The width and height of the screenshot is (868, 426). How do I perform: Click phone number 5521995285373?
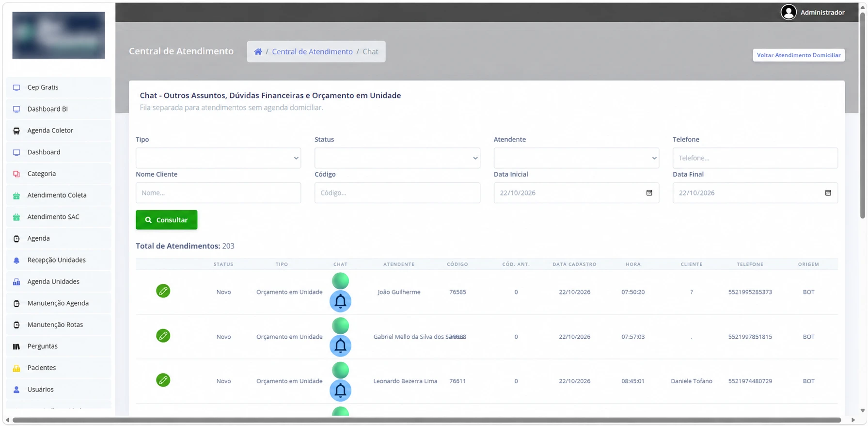pyautogui.click(x=750, y=292)
